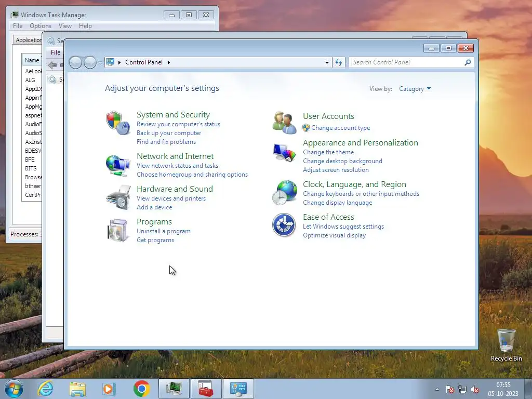Click the network tray icon
The image size is (532, 399).
pyautogui.click(x=462, y=390)
